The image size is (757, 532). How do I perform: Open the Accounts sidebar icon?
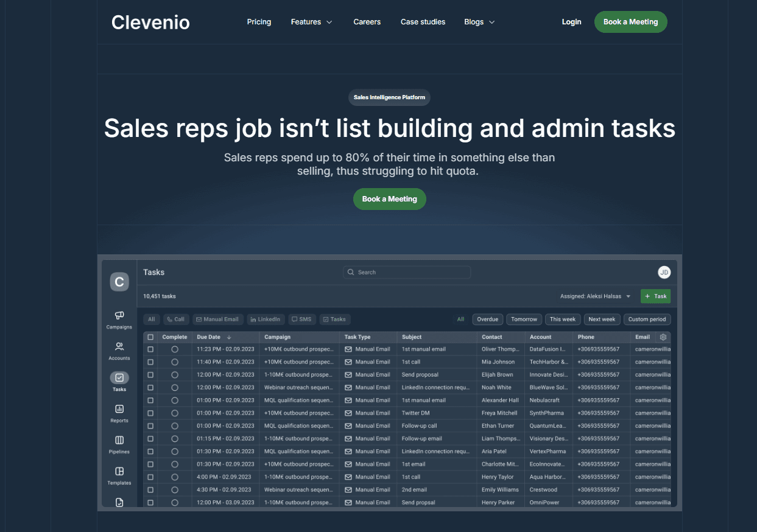(x=119, y=346)
